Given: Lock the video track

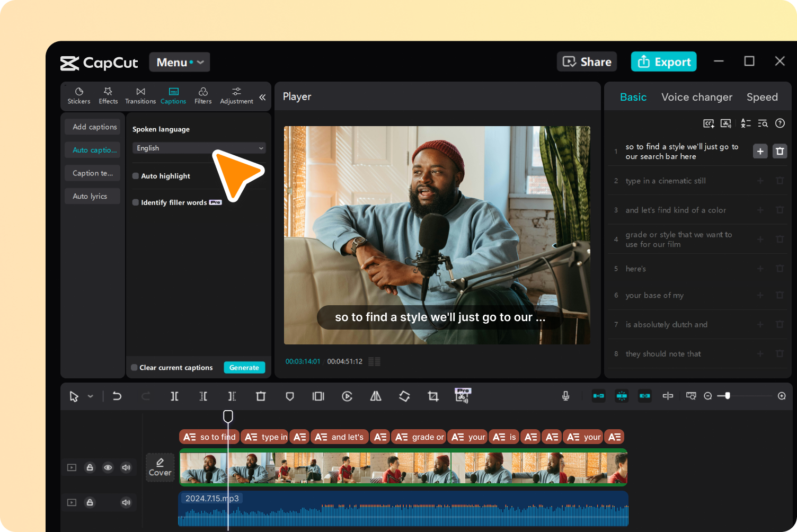Looking at the screenshot, I should pos(90,467).
